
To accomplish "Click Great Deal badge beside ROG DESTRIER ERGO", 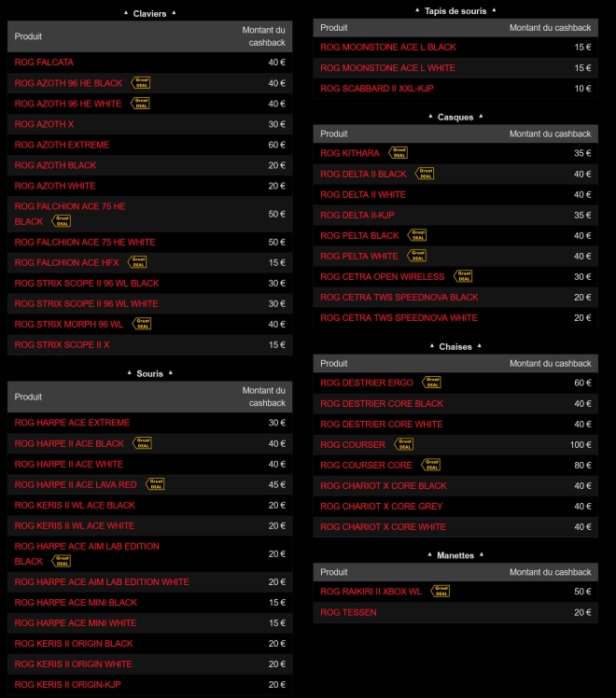I will (x=432, y=382).
